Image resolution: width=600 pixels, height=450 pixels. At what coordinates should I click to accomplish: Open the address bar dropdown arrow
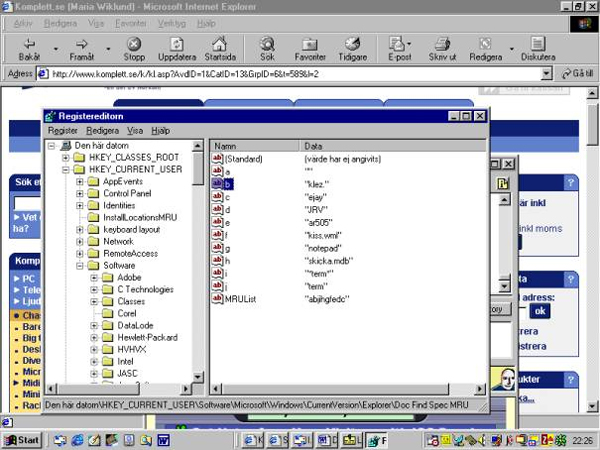(547, 73)
